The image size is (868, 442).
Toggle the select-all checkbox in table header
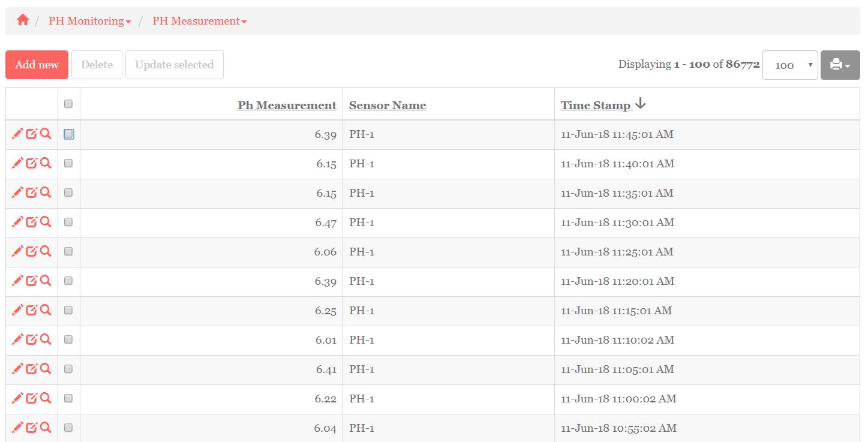coord(68,104)
